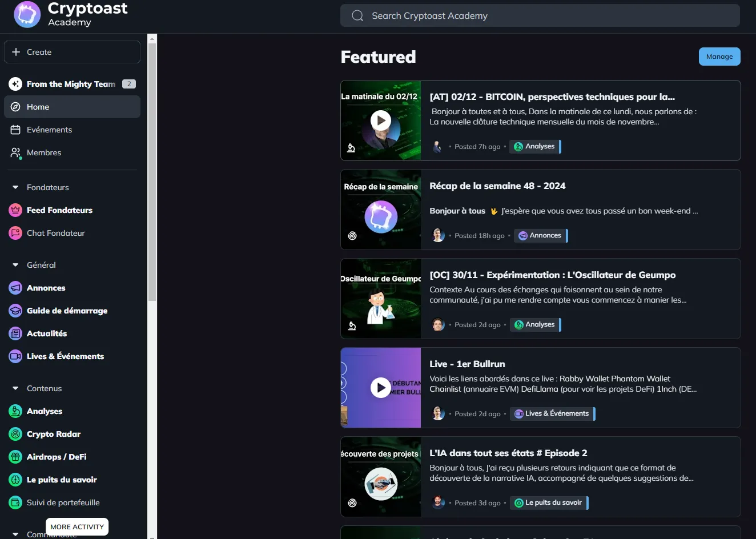Click the sidebar vertical scrollbar
Viewport: 756px width, 539px height.
pos(152,171)
